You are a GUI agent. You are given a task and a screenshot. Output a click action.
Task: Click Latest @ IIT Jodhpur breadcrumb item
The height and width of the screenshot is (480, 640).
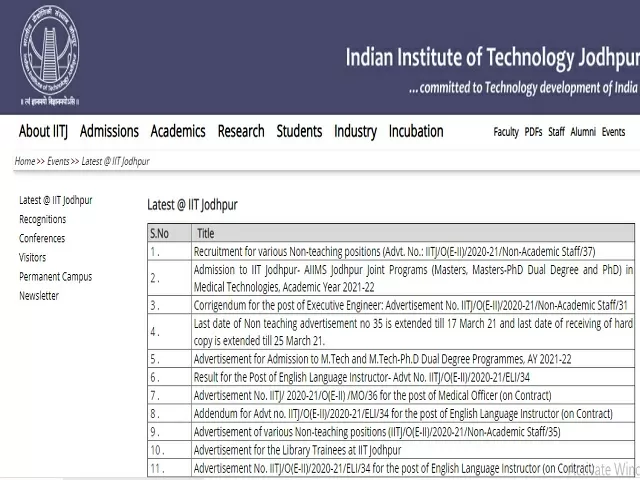pos(116,161)
